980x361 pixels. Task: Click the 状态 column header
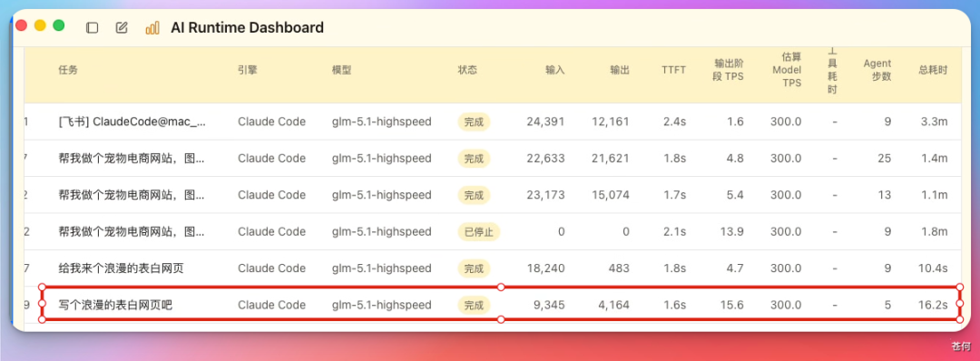(x=467, y=70)
